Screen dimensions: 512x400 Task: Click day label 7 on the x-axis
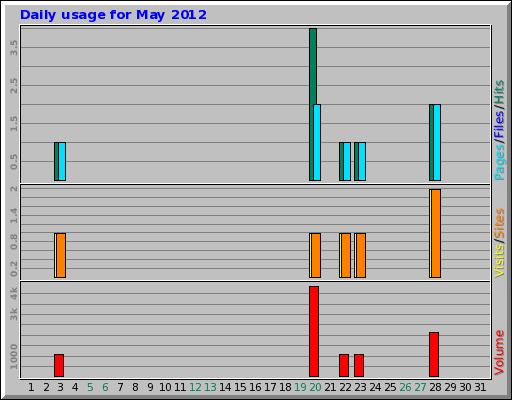click(x=120, y=387)
